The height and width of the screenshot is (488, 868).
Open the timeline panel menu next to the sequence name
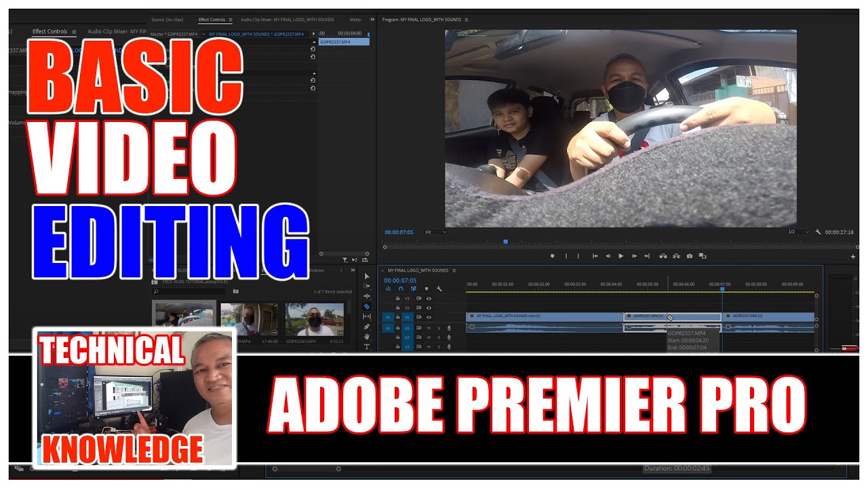(x=454, y=270)
